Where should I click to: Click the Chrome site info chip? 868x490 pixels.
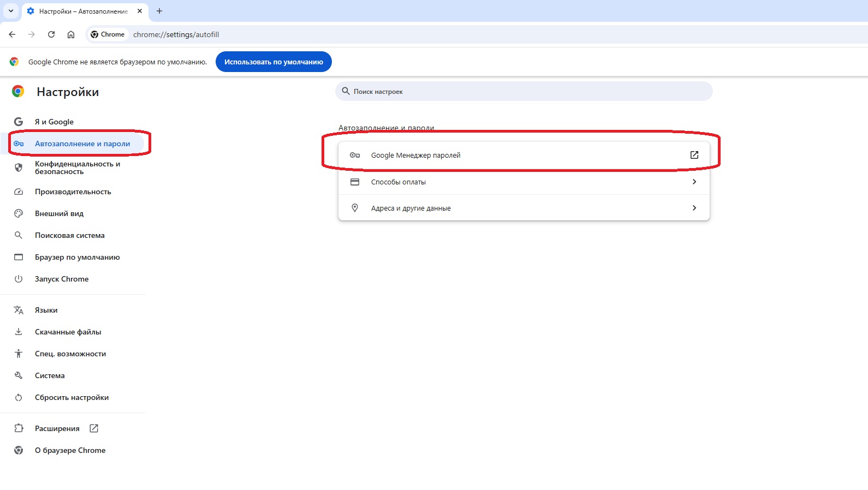pos(108,34)
